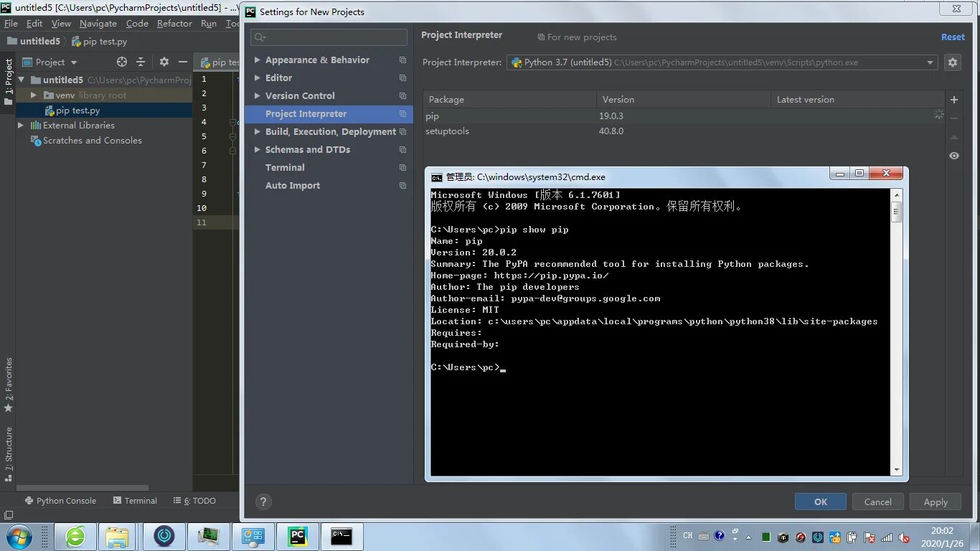This screenshot has width=980, height=551.
Task: Expand Appearance & Behavior settings
Action: [x=258, y=60]
